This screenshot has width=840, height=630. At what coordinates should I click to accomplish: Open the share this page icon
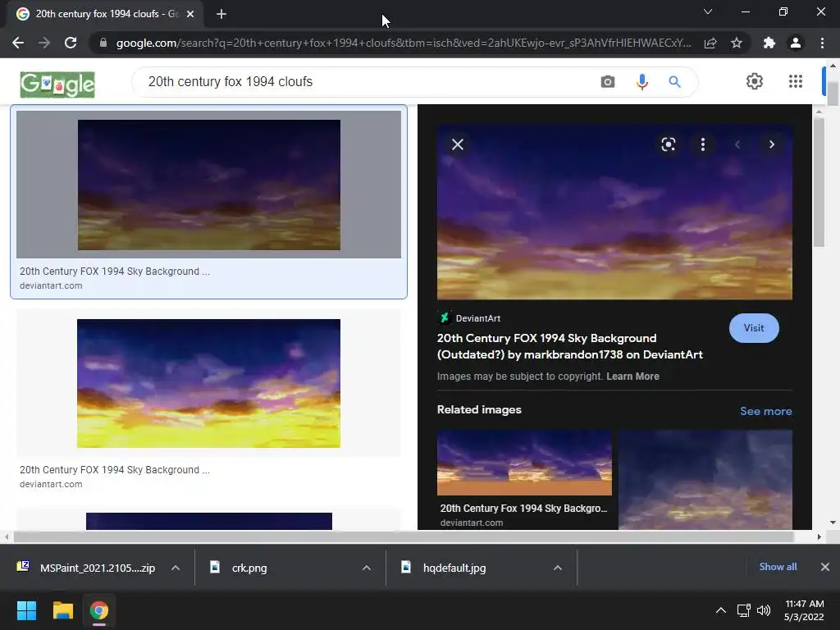coord(710,43)
